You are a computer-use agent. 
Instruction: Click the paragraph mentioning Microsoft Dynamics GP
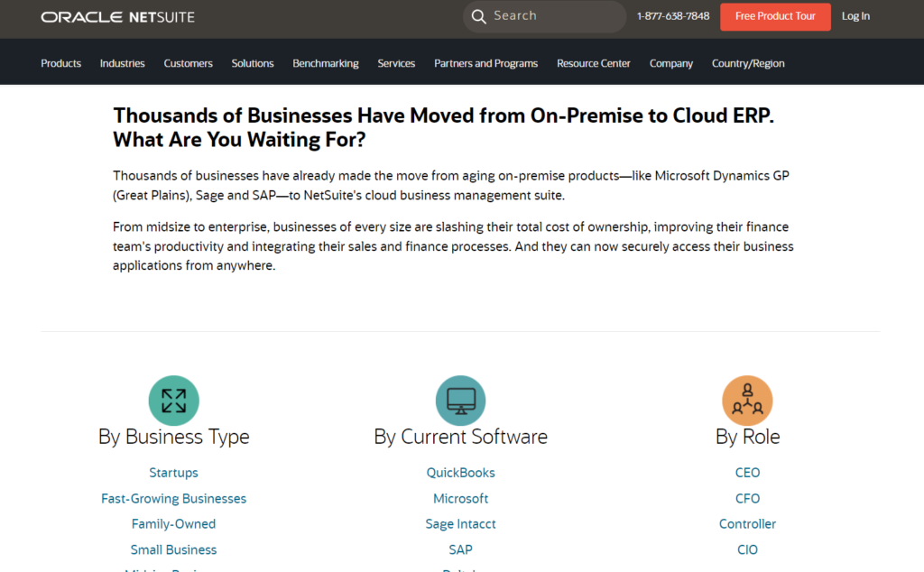pos(451,185)
